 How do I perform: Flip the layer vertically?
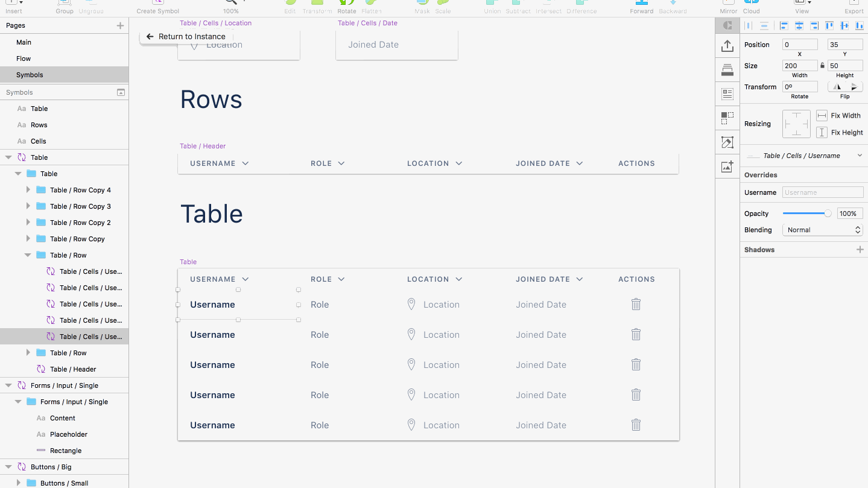point(854,87)
